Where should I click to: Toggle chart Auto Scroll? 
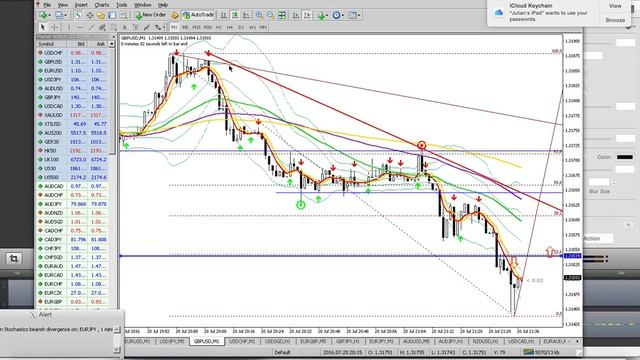coord(296,15)
